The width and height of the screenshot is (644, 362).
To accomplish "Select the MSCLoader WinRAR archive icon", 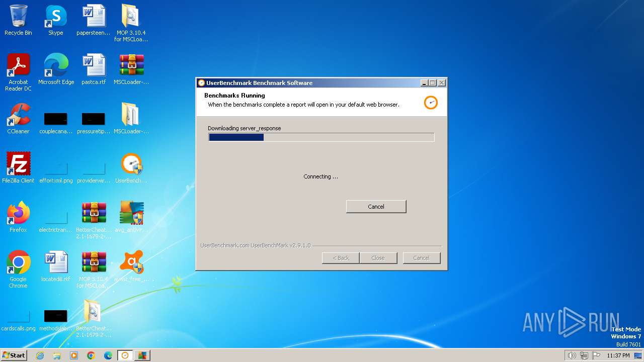I will coord(131,69).
